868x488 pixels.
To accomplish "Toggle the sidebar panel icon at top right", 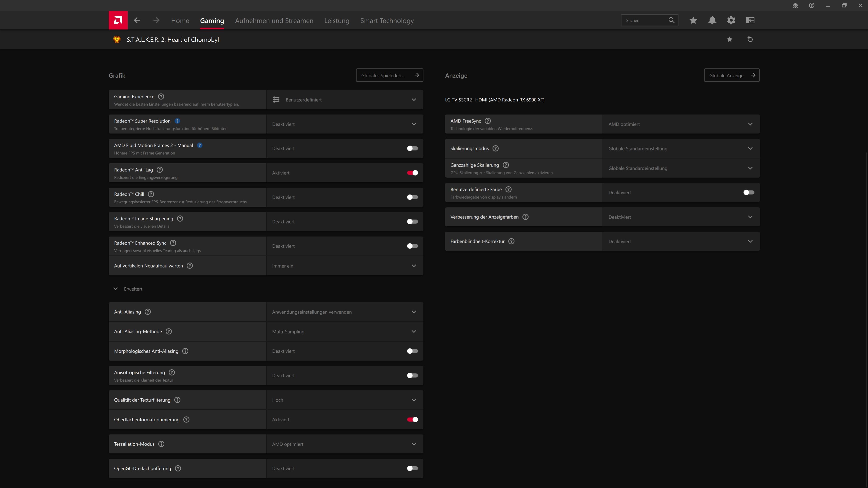I will pos(750,20).
